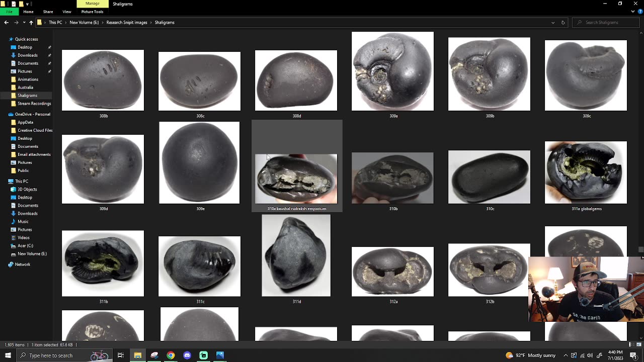Viewport: 644px width, 362px height.
Task: Open the recent locations dropdown arrow
Action: 24,22
